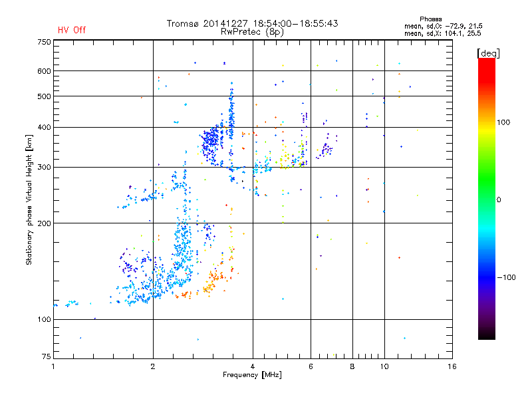The height and width of the screenshot is (399, 532).
Task: Select the 'mean, sd,X: 104.1, 25.5' line
Action: click(442, 33)
